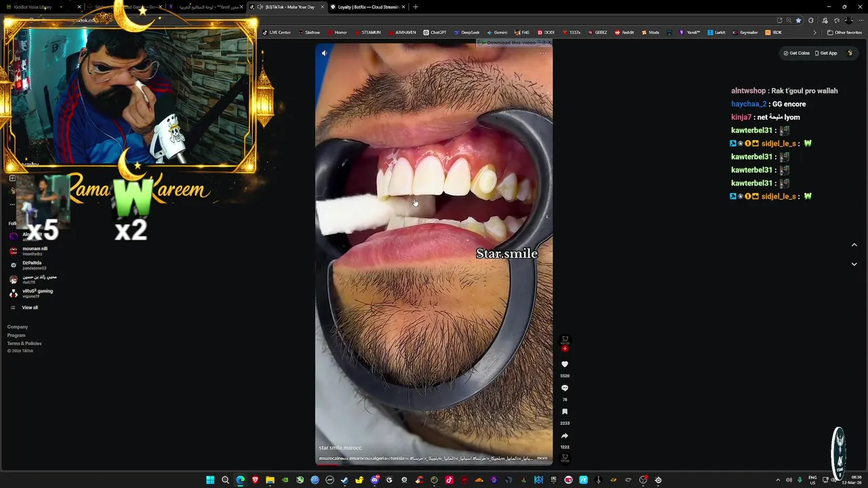Screen dimensions: 868x488
Task: Go to next video with down chevron
Action: 854,264
